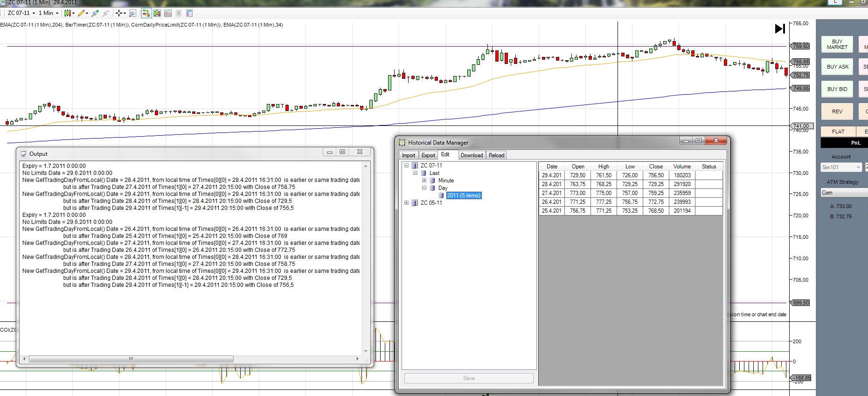Click the 29.4.201 date cell
The height and width of the screenshot is (396, 868).
[552, 175]
